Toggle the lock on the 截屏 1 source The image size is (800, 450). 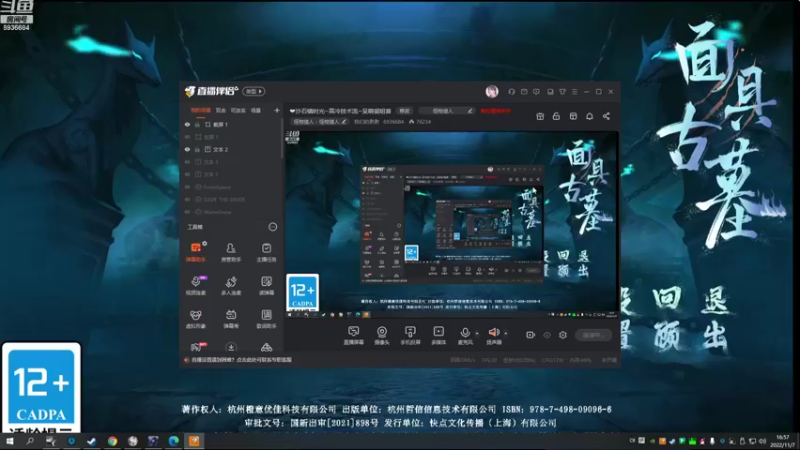(x=197, y=124)
